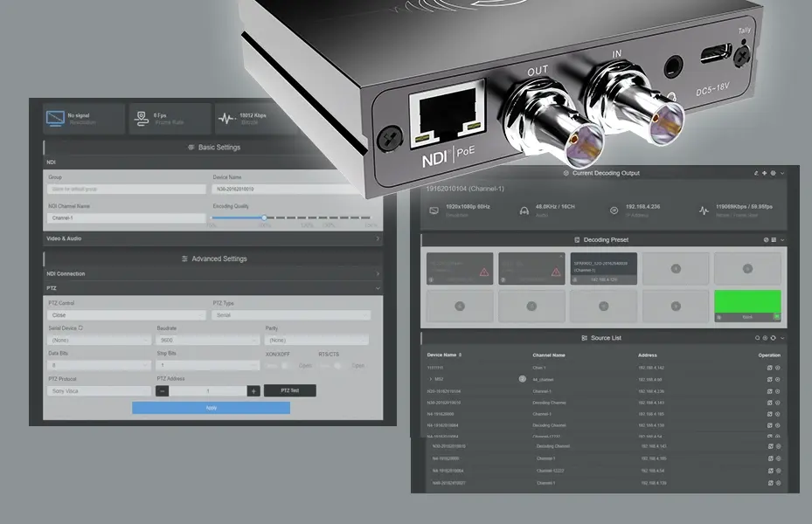Click the settings icon in the 192.168.4.142 row
Image resolution: width=812 pixels, height=524 pixels.
click(777, 368)
